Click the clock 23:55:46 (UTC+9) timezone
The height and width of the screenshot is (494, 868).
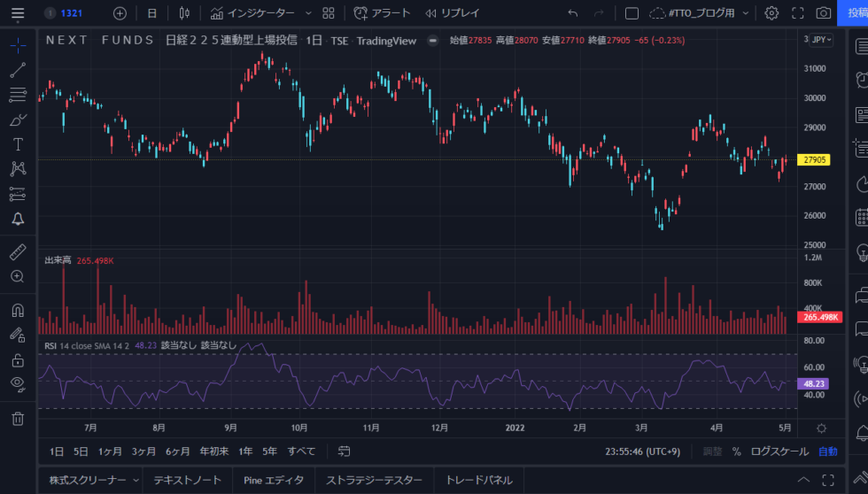(643, 452)
